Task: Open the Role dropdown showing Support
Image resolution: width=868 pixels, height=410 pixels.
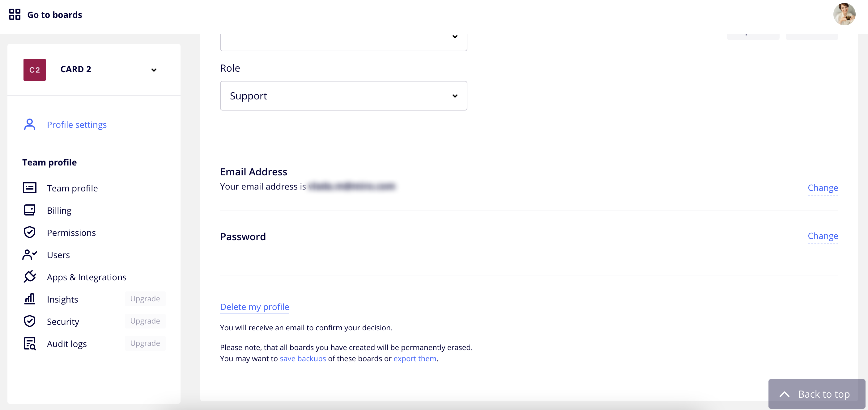Action: [x=343, y=96]
